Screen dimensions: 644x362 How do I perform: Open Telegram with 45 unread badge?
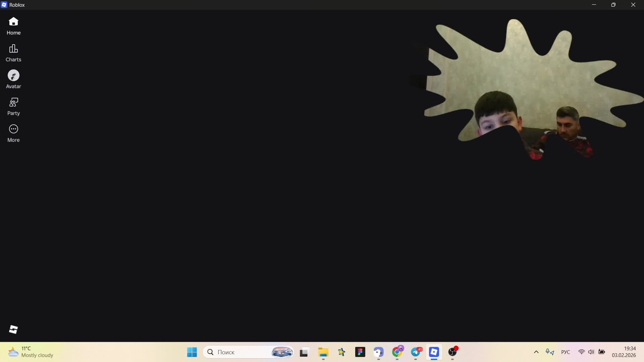(416, 352)
